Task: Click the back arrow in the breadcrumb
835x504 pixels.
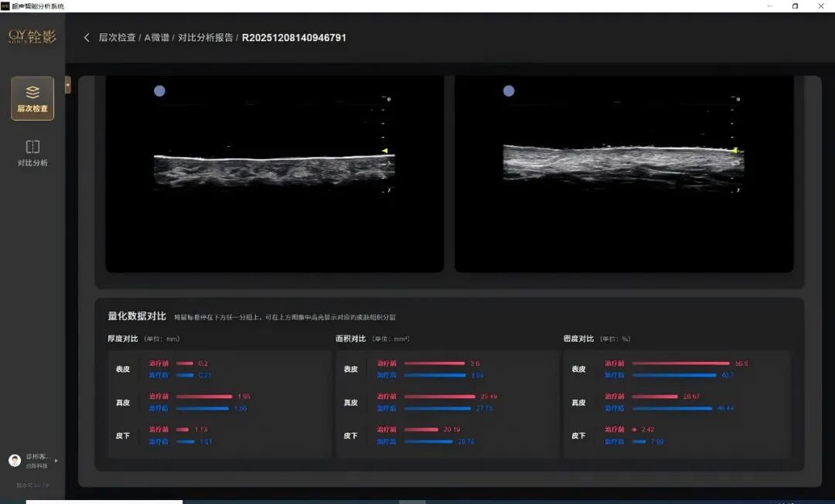Action: (x=87, y=38)
